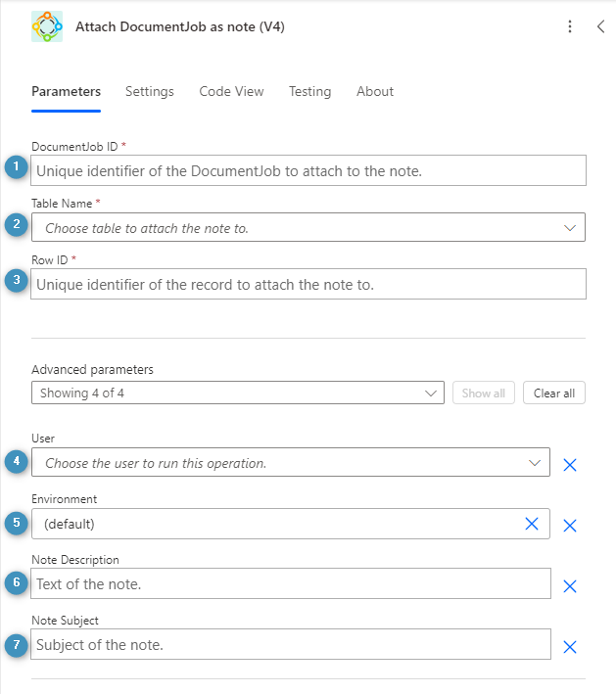The height and width of the screenshot is (694, 616).
Task: Click into the Note Description text field
Action: pyautogui.click(x=291, y=583)
